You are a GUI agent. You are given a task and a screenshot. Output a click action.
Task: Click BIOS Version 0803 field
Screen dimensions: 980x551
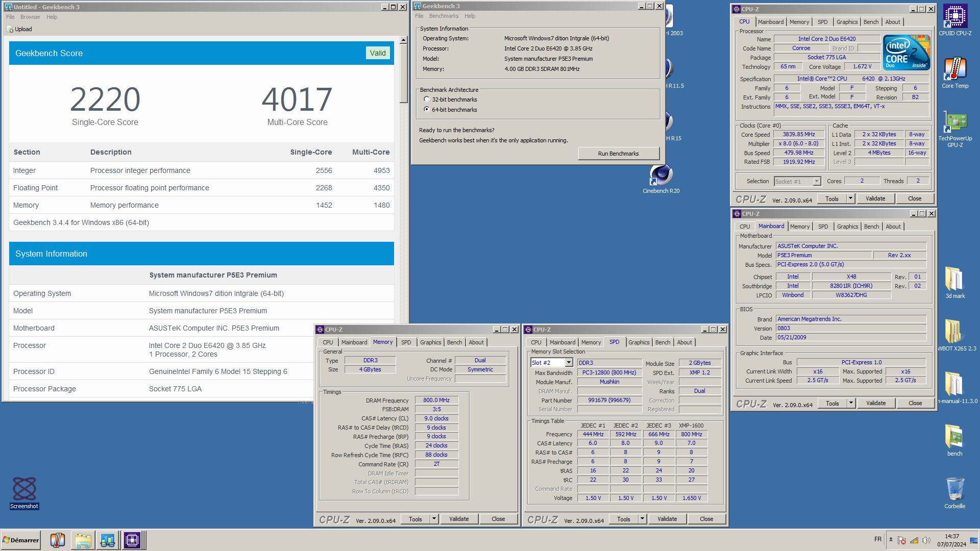[x=851, y=328]
